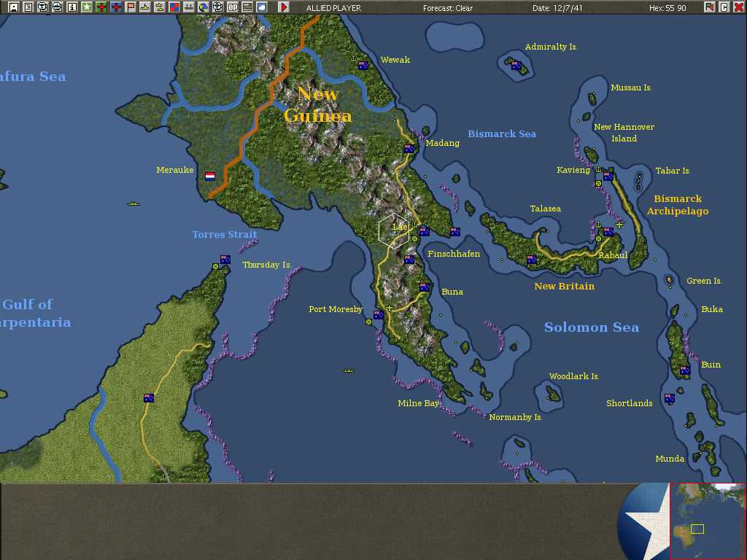Select the Australian flag at Wewak
747x560 pixels.
pos(363,66)
